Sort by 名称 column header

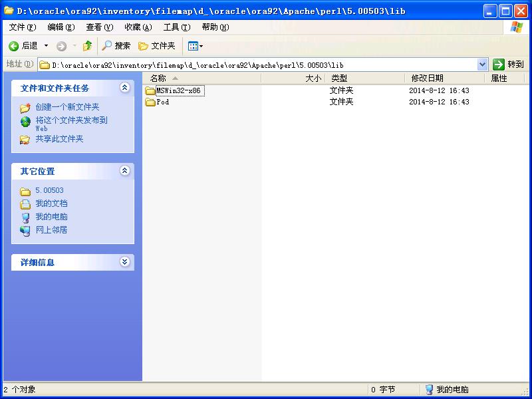pos(202,78)
